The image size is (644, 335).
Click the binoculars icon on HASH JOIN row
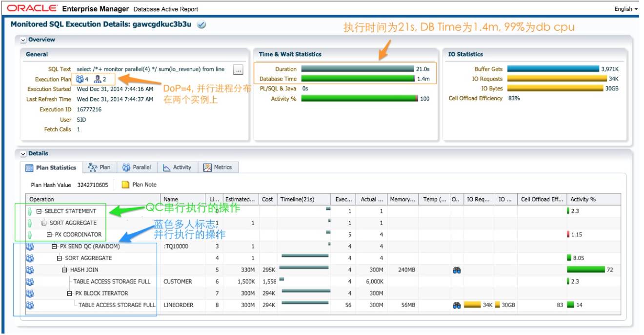[x=457, y=270]
